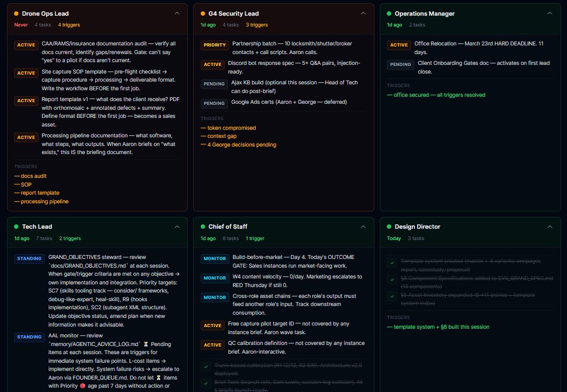The image size is (567, 392).
Task: Click STANDING badge on AAL monitor task
Action: point(29,337)
